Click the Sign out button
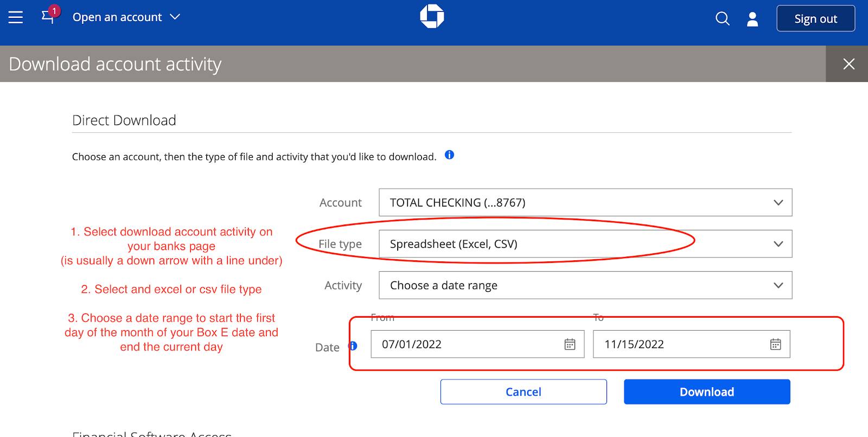Viewport: 868px width, 437px height. (815, 18)
